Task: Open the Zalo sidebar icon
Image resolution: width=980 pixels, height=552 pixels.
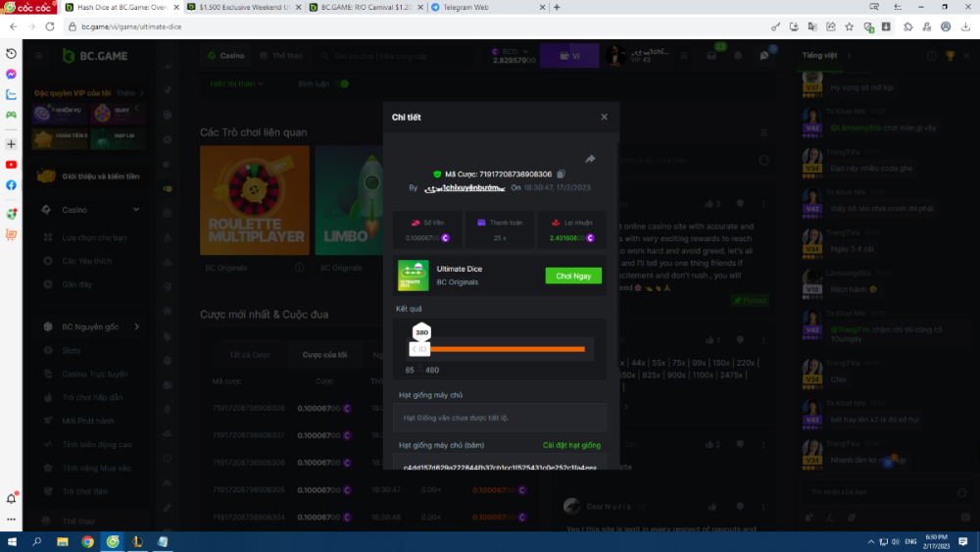Action: point(11,94)
